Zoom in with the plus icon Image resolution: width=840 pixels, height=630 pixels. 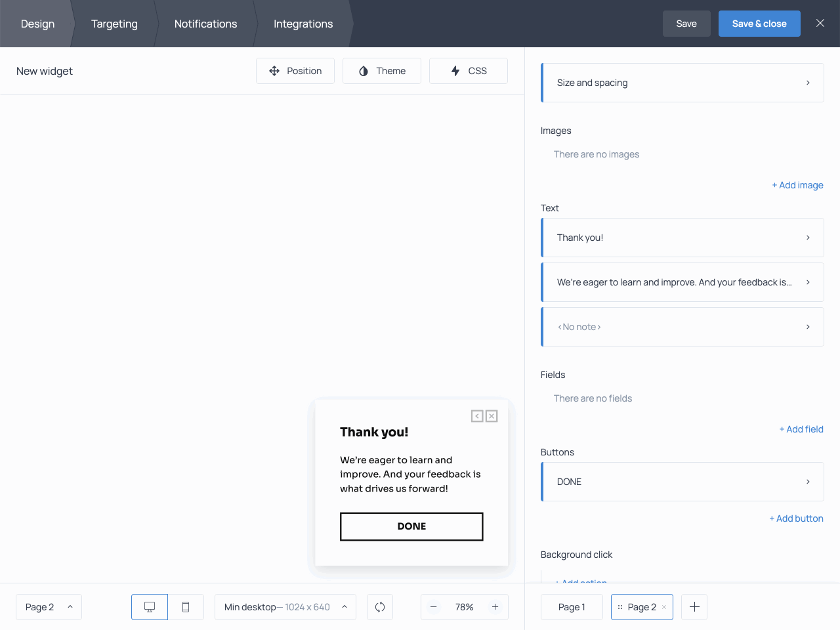pos(495,607)
